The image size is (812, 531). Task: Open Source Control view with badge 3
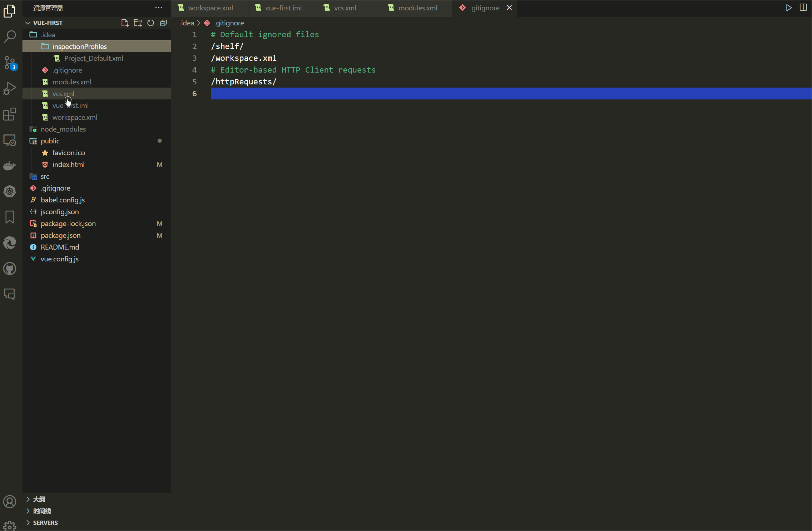point(10,63)
